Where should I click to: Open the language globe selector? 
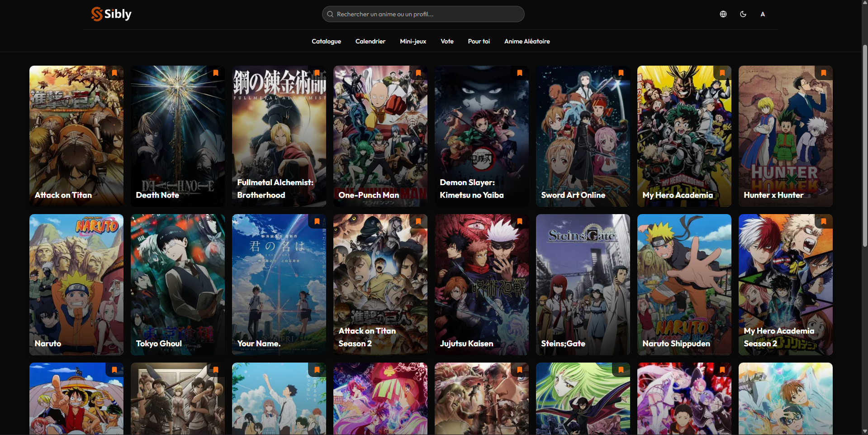coord(723,14)
